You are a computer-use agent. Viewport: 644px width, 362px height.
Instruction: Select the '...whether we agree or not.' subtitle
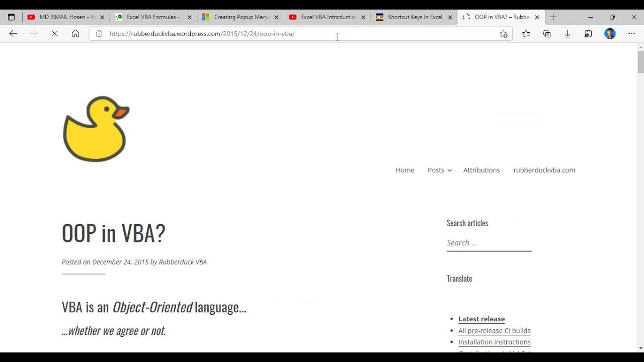(114, 331)
